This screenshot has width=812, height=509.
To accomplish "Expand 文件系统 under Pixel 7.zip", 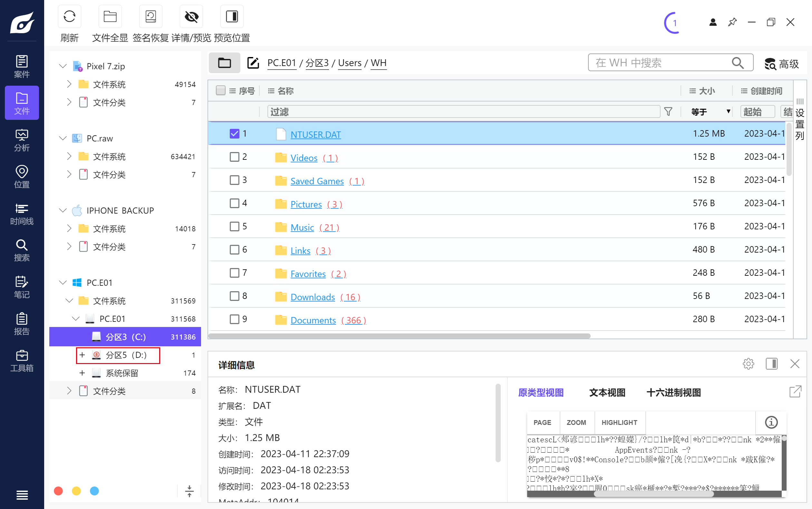I will tap(69, 84).
